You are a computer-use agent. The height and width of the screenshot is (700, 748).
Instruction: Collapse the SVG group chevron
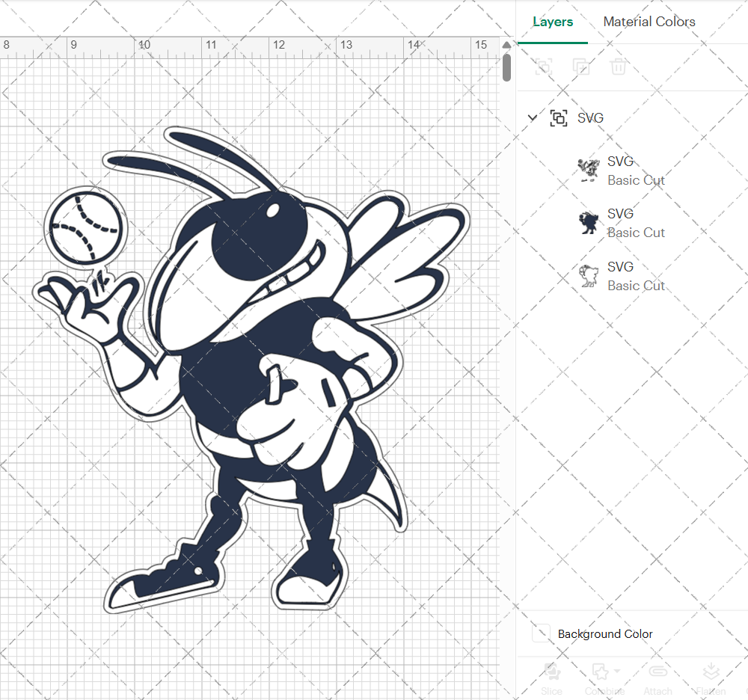(533, 117)
